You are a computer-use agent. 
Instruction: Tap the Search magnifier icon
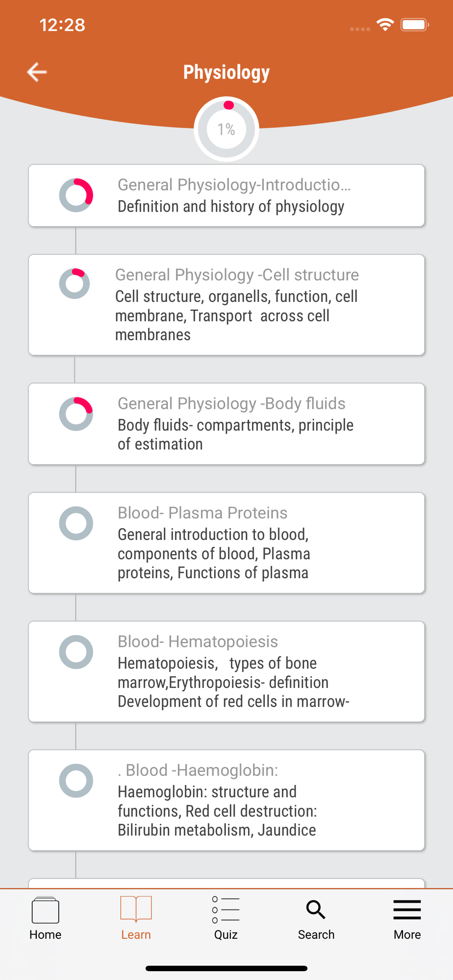pyautogui.click(x=316, y=910)
